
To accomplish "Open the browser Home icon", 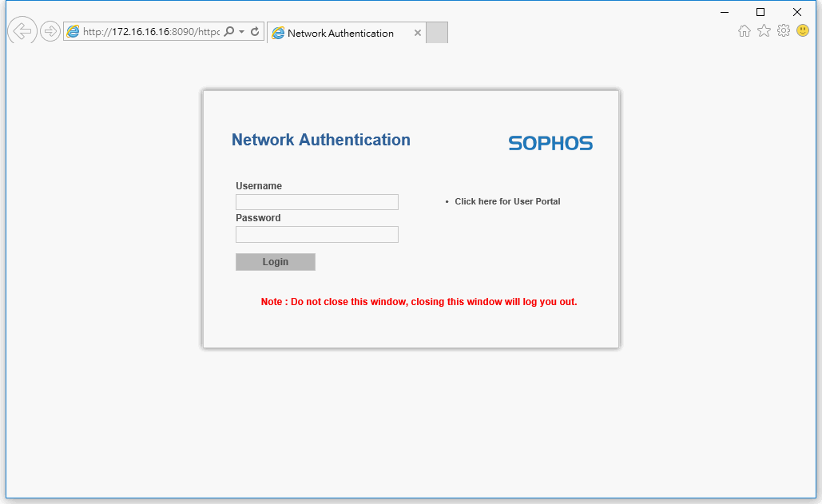I will pyautogui.click(x=744, y=31).
